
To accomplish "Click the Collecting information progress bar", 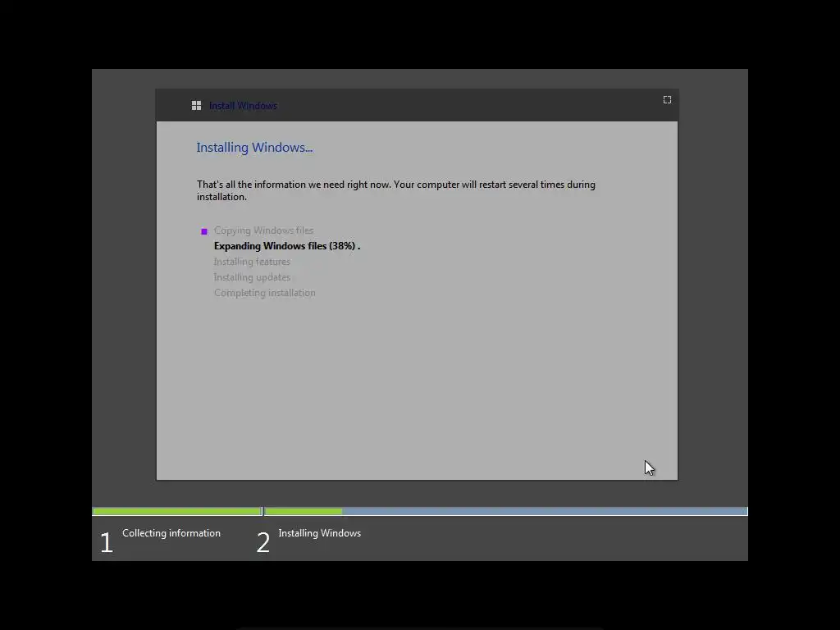I will coord(177,512).
